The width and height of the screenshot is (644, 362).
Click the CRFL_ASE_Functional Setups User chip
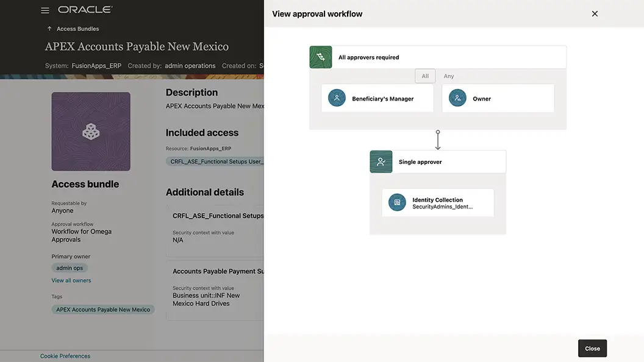[x=215, y=161]
